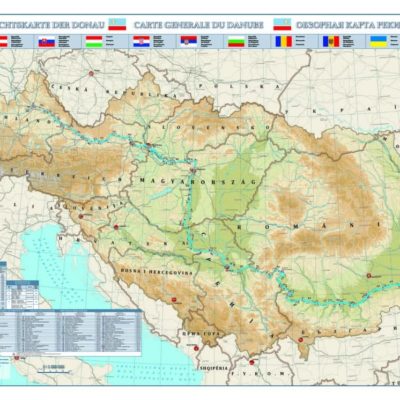Viewport: 400px width, 400px height.
Task: Click the Croatia flag icon
Action: point(142,42)
